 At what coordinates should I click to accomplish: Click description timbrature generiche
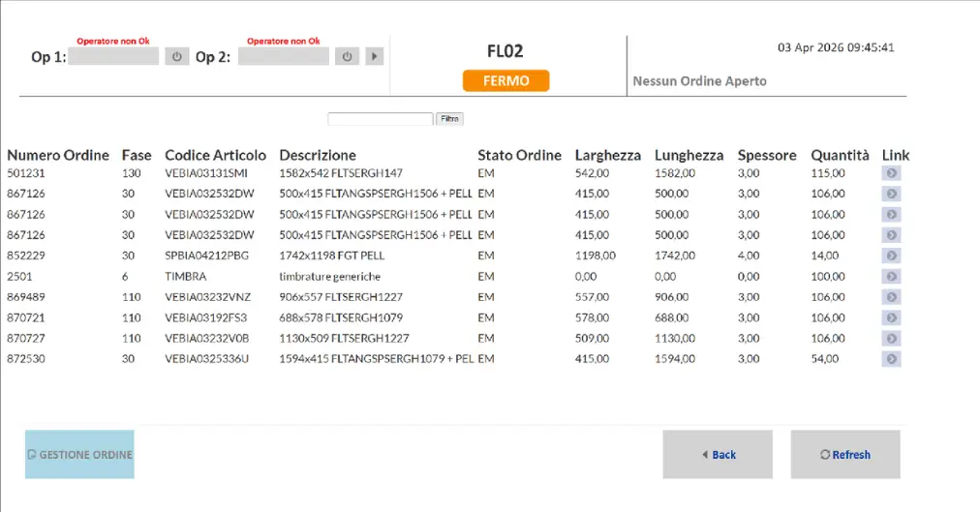click(x=330, y=276)
